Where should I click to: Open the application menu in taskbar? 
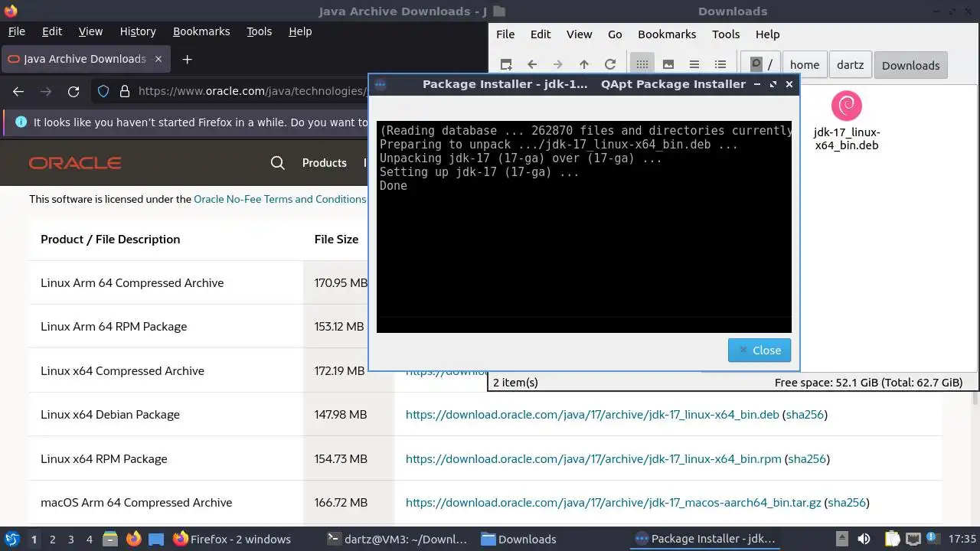[11, 539]
